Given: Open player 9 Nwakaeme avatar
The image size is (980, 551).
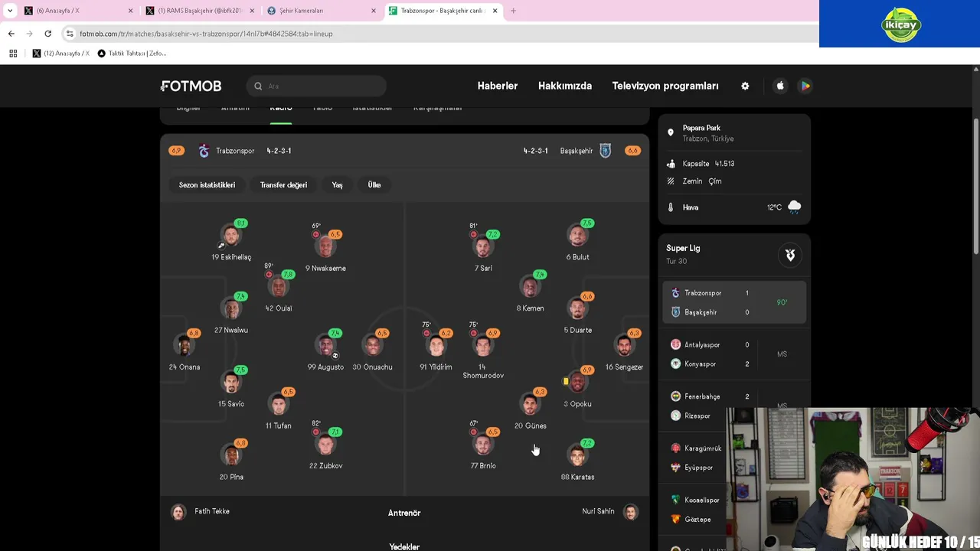Looking at the screenshot, I should (x=325, y=246).
